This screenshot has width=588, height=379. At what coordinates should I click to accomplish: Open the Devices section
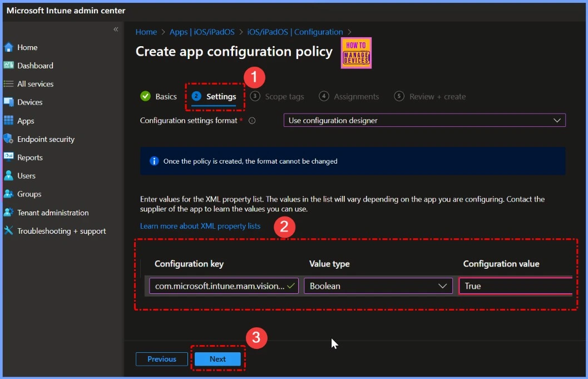pos(29,102)
